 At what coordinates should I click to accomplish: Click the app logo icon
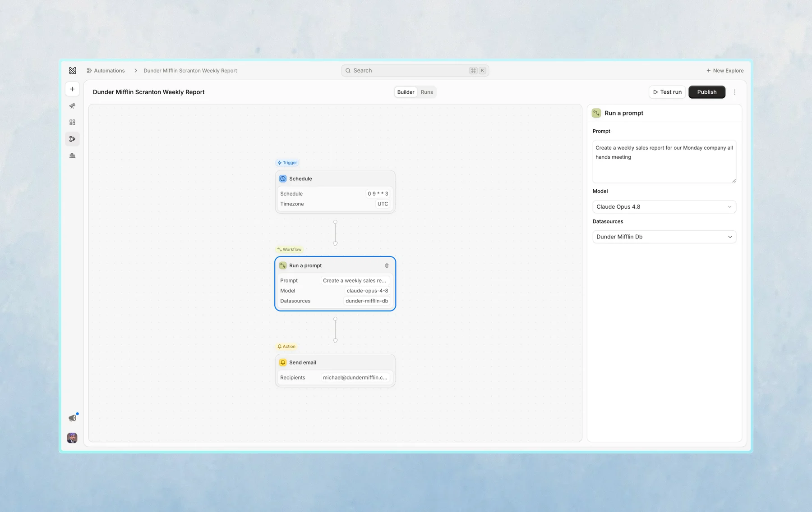tap(73, 71)
